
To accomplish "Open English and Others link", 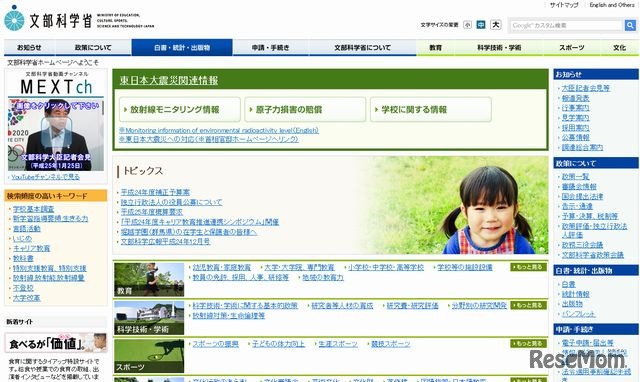I will pos(611,5).
